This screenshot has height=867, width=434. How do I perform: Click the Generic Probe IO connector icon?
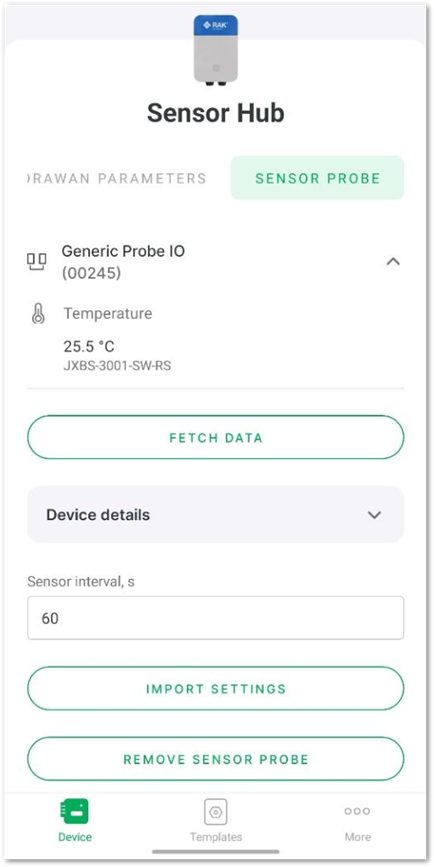37,262
